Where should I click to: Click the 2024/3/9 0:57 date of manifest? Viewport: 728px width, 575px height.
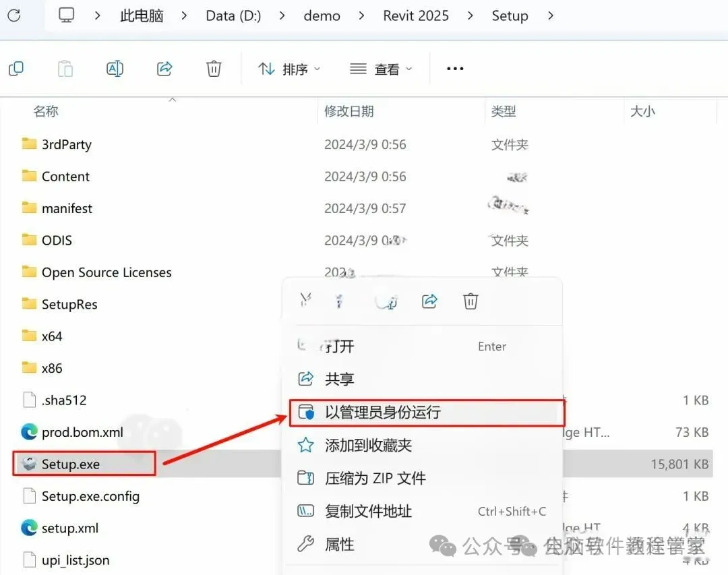365,208
